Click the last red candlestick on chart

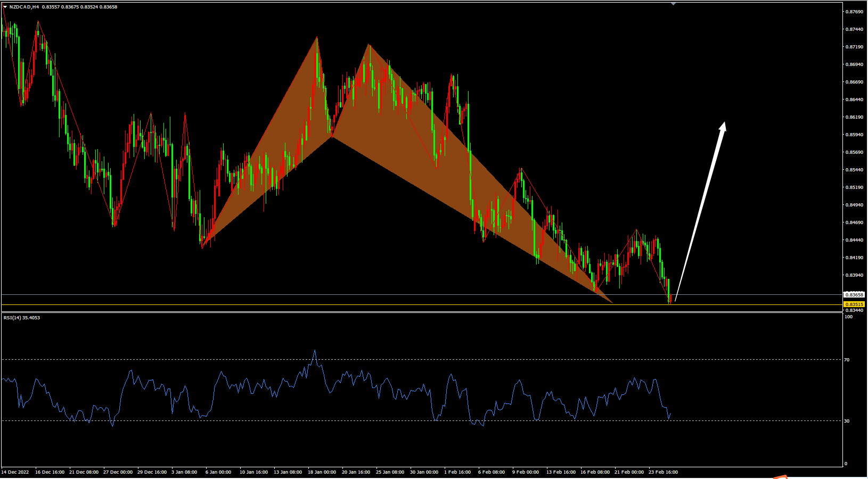point(671,298)
